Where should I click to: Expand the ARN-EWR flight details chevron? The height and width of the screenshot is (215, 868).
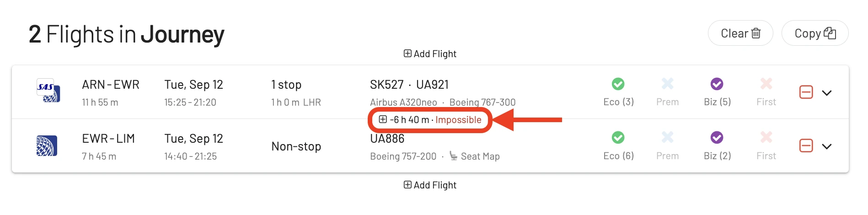coord(826,93)
